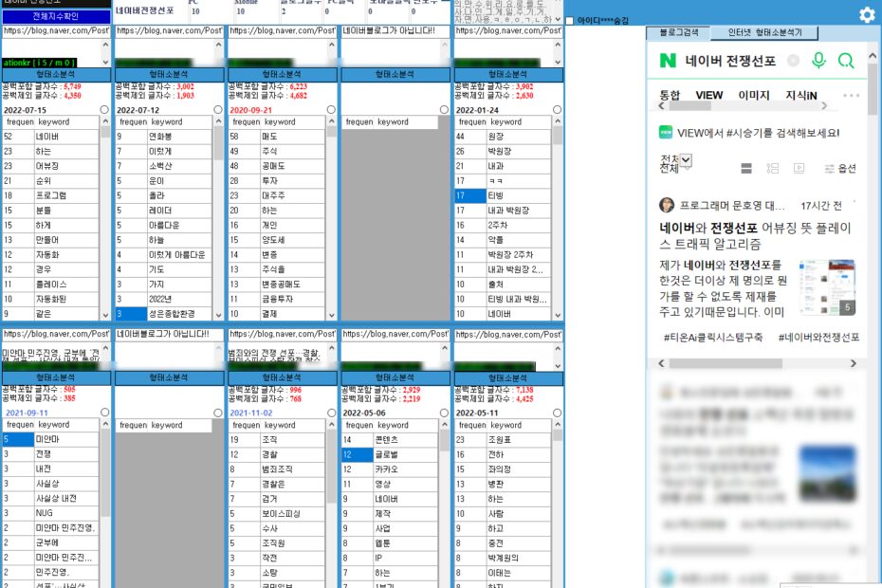Switch to the 블로그검색 tab
Image resolution: width=882 pixels, height=588 pixels.
678,32
